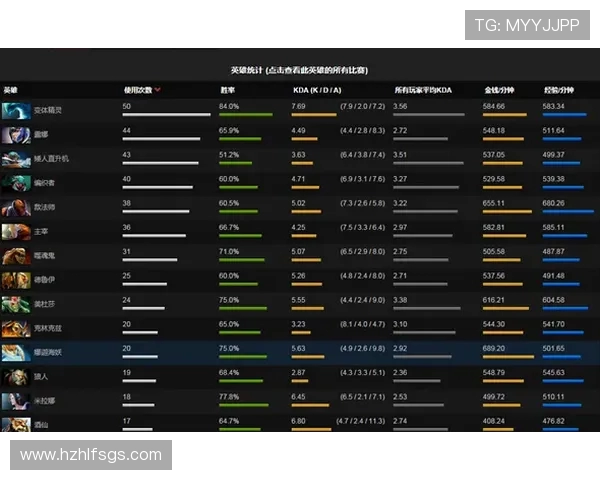This screenshot has width=600, height=480.
Task: View all matches for 克林克兹
Action: pos(47,328)
